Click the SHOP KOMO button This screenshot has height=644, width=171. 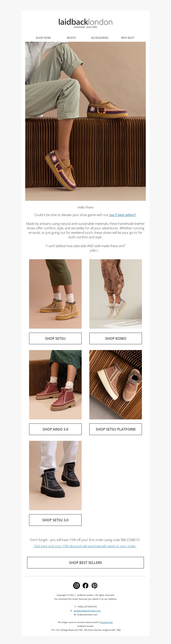coord(116,338)
